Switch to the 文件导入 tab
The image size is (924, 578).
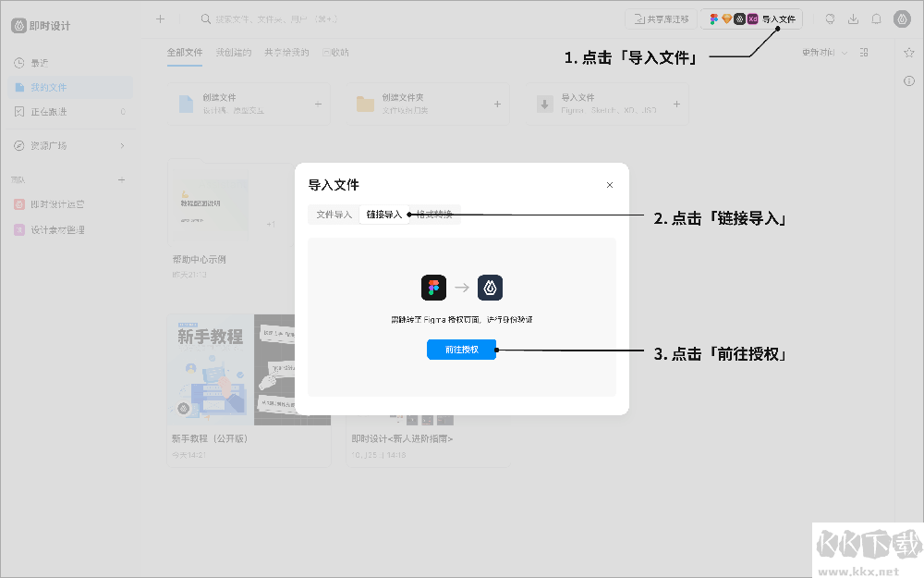[333, 214]
